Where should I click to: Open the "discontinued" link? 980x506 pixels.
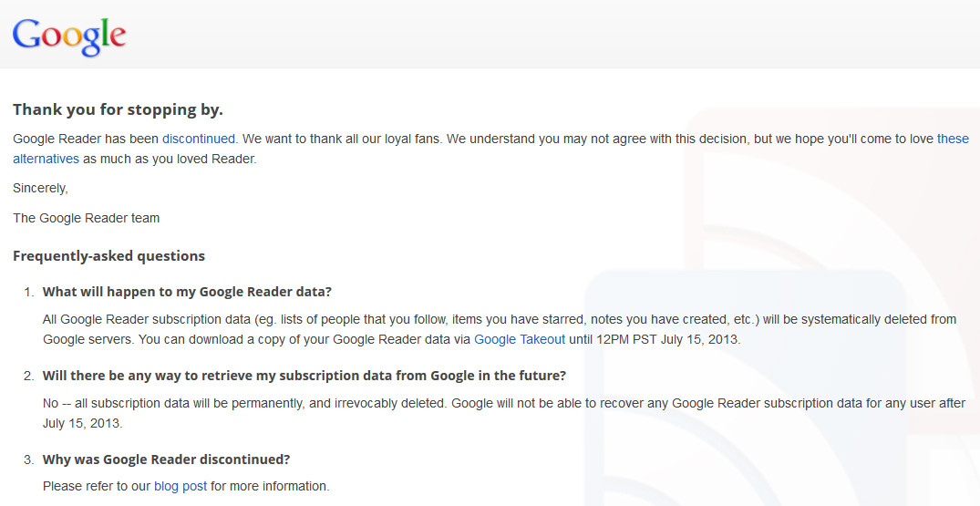point(198,139)
